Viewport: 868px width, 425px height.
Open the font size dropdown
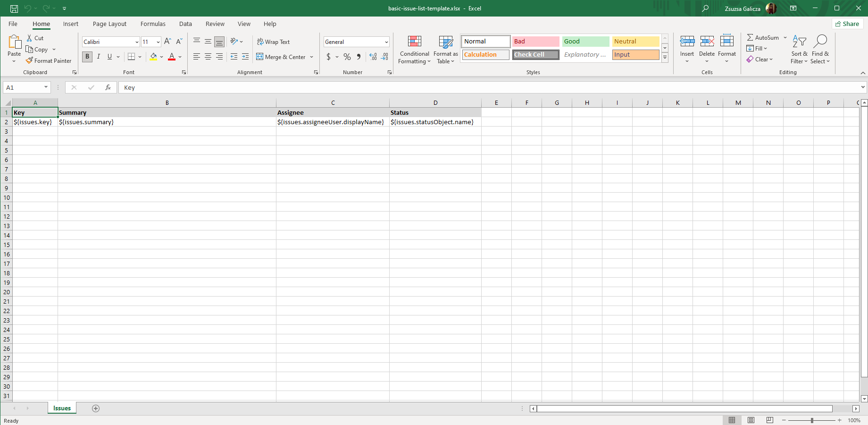[x=158, y=42]
